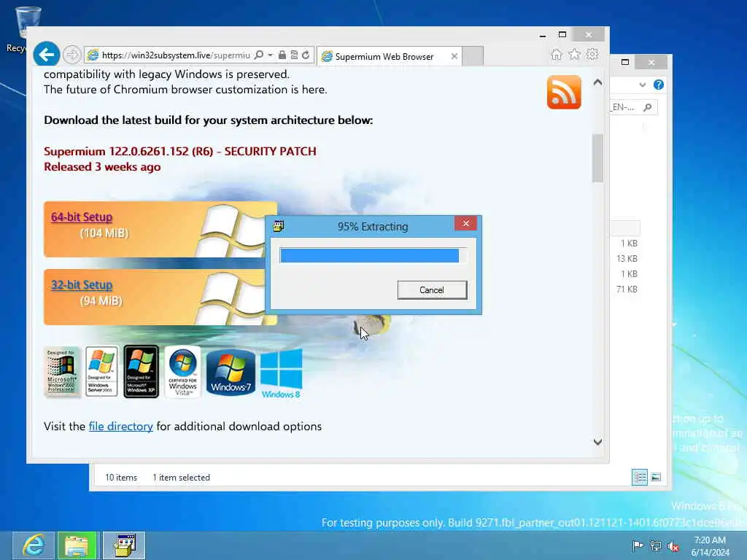Click the Windows 7 logo badge

231,373
